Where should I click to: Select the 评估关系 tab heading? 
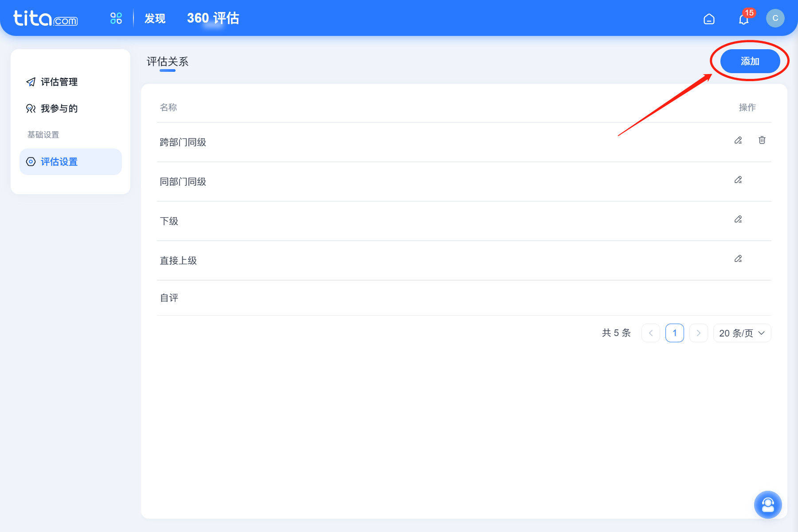click(x=168, y=62)
